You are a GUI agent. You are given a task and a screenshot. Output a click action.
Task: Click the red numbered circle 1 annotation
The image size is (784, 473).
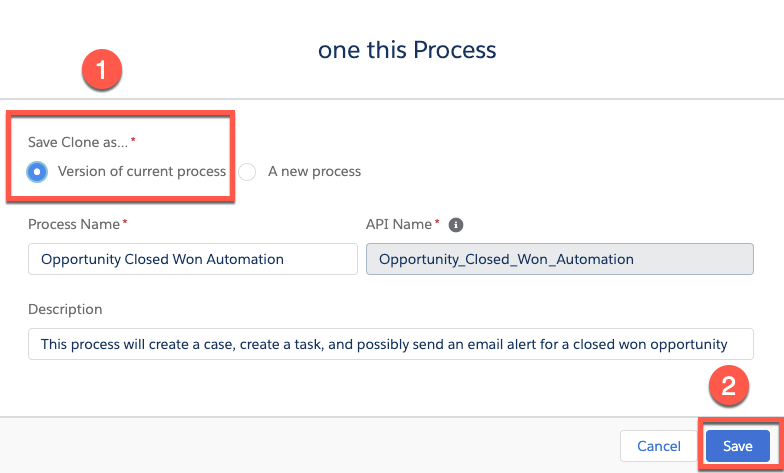[102, 69]
